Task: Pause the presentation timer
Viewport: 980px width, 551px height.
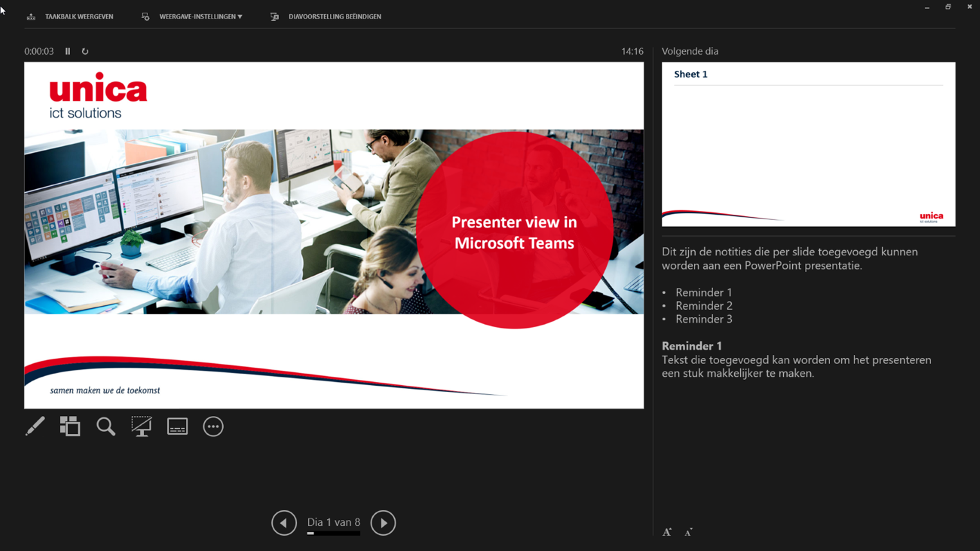Action: tap(68, 51)
